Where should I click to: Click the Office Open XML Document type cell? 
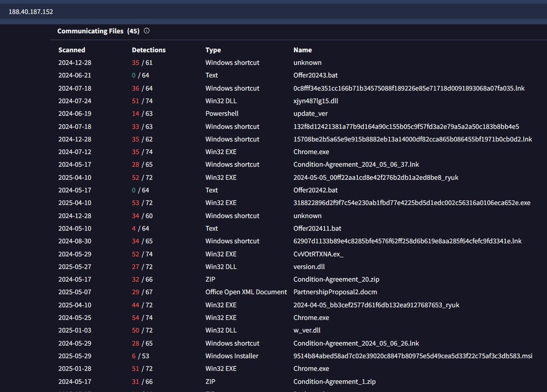tap(246, 292)
